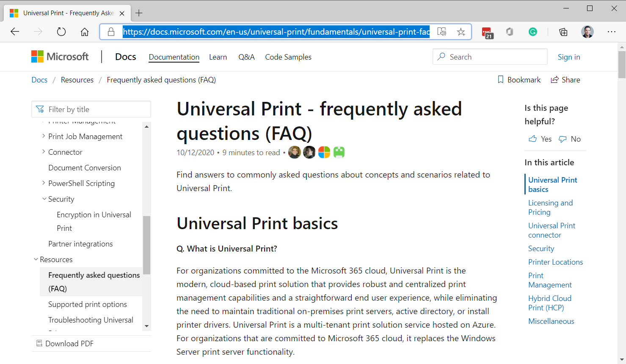Jump to Printer Locations section
Image resolution: width=626 pixels, height=364 pixels.
555,262
